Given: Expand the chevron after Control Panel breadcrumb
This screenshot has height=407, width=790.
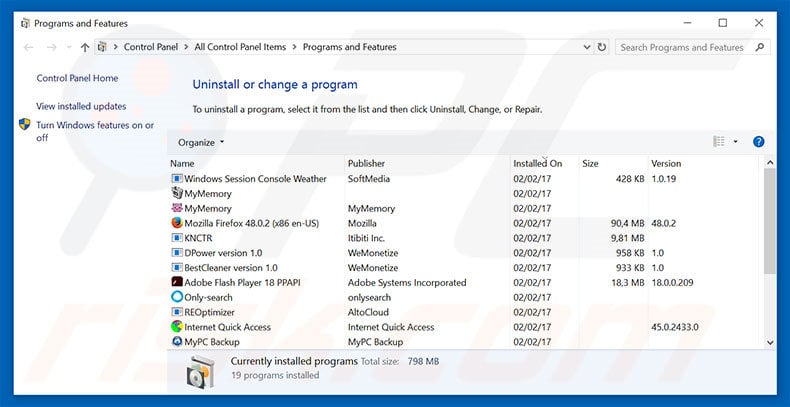Looking at the screenshot, I should tap(186, 47).
